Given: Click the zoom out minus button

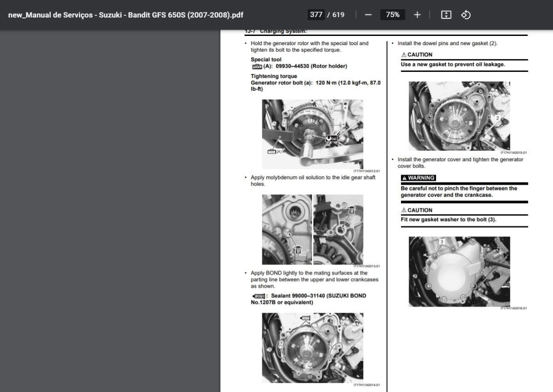Looking at the screenshot, I should (368, 15).
